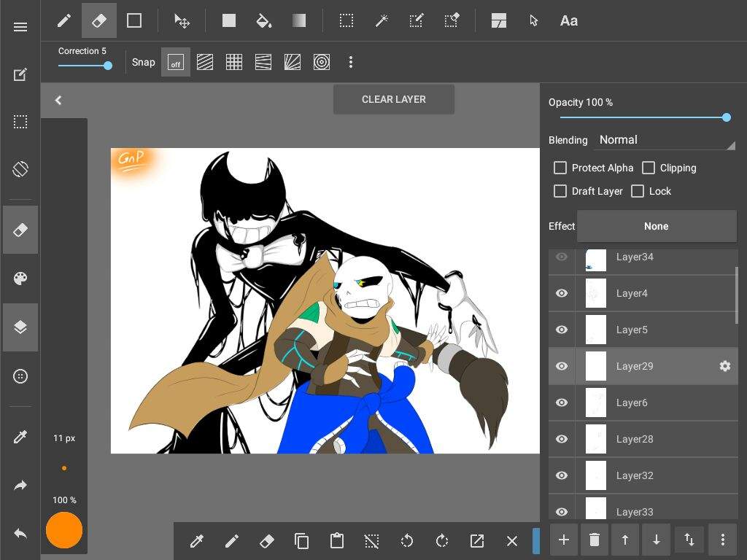Select the Eraser tool in top toolbar
Image resolution: width=747 pixels, height=560 pixels.
click(x=99, y=20)
